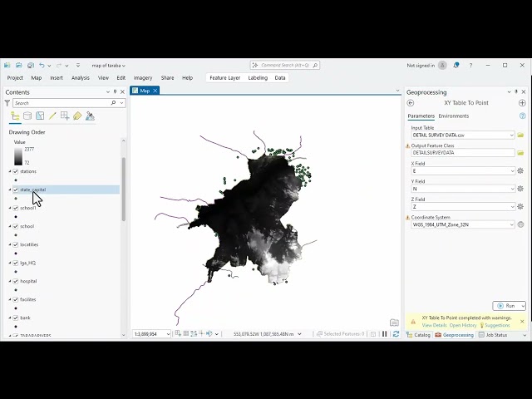Image resolution: width=532 pixels, height=399 pixels.
Task: Switch to the Catalog pane tab
Action: coord(419,335)
